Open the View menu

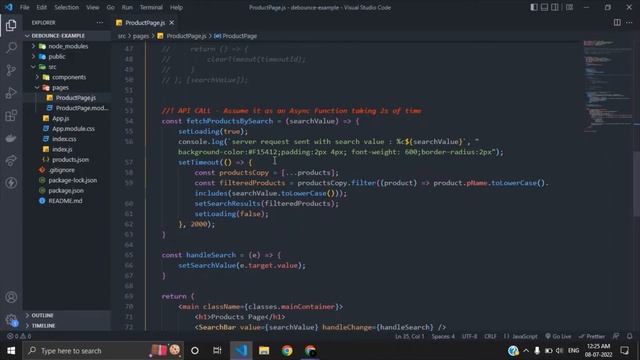[x=93, y=7]
